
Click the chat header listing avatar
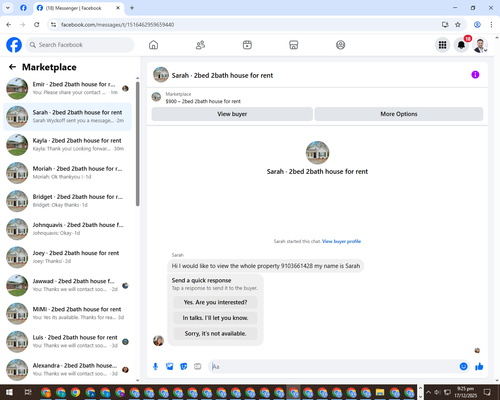click(x=161, y=75)
